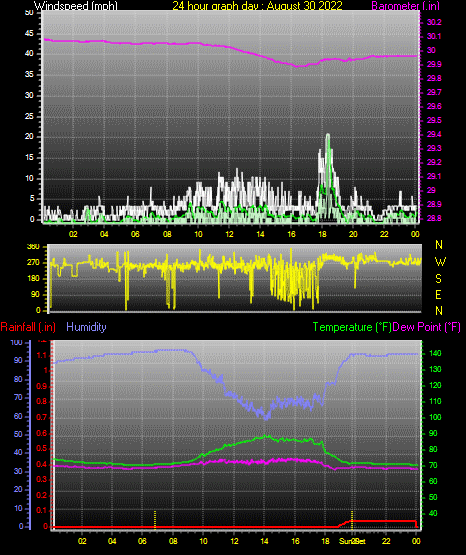Click 28.8 on the barometer axis

pos(434,218)
